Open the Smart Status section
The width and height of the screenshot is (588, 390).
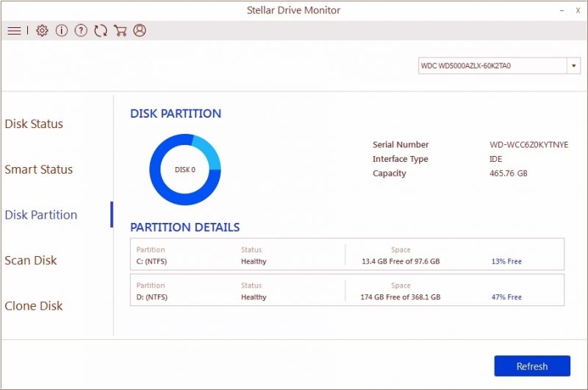(x=39, y=169)
